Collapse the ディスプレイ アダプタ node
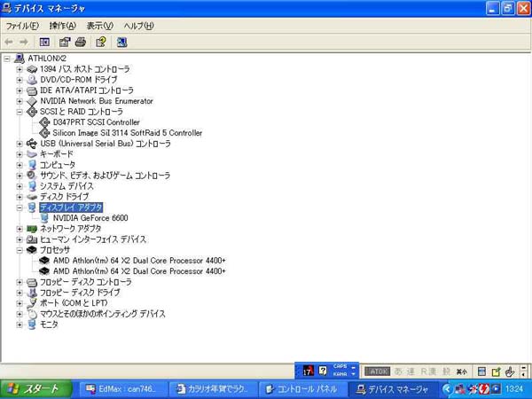 point(20,207)
